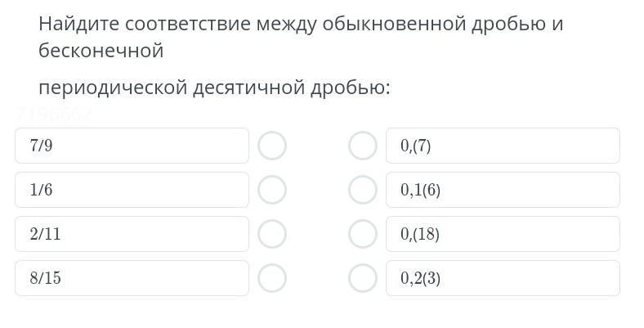Choose the 0,(18) decimal answer box

503,235
